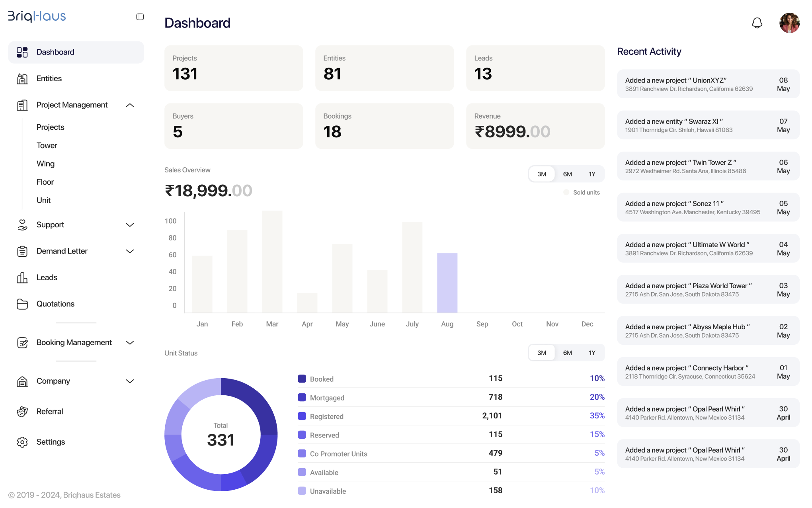Click the Dashboard grid icon
The height and width of the screenshot is (508, 812).
pos(22,52)
